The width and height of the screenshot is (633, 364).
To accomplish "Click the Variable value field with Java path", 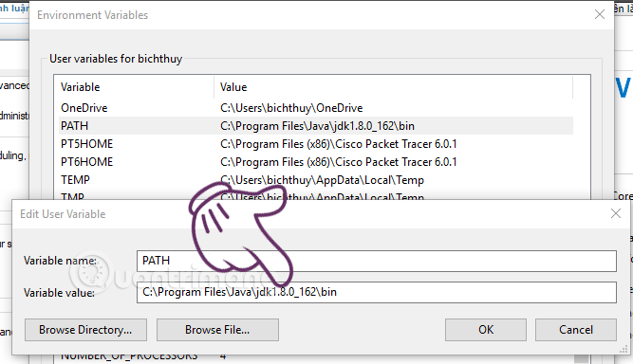I will point(376,292).
